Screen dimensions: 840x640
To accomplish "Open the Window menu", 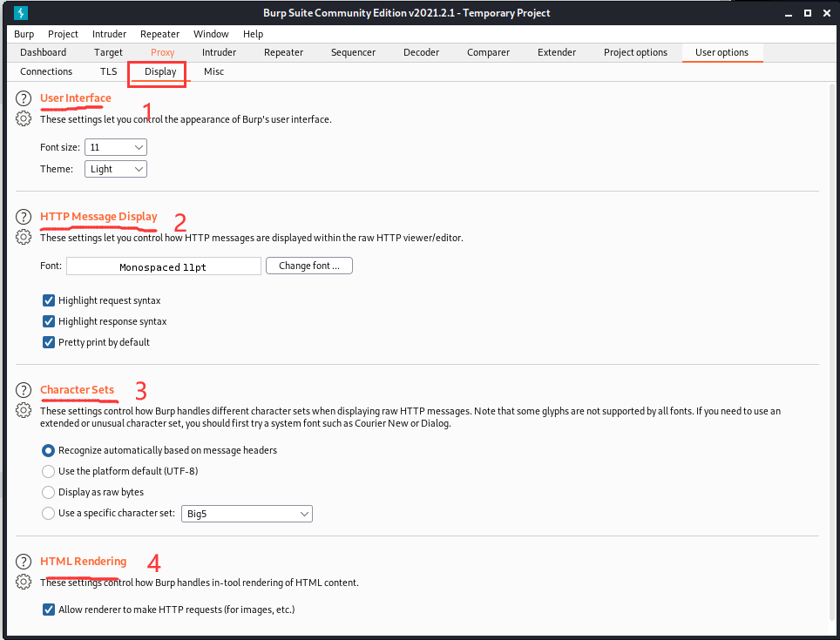I will [211, 34].
